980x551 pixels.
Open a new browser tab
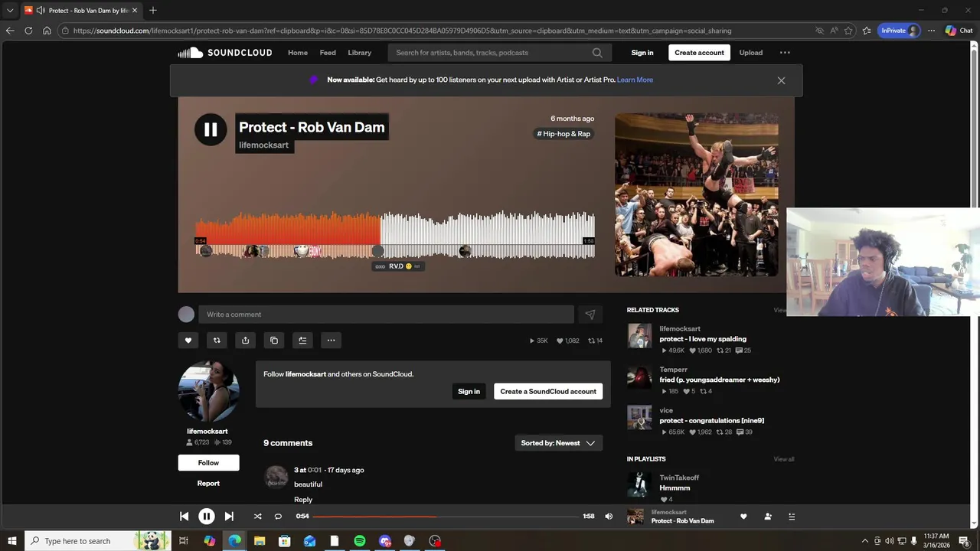click(x=153, y=10)
